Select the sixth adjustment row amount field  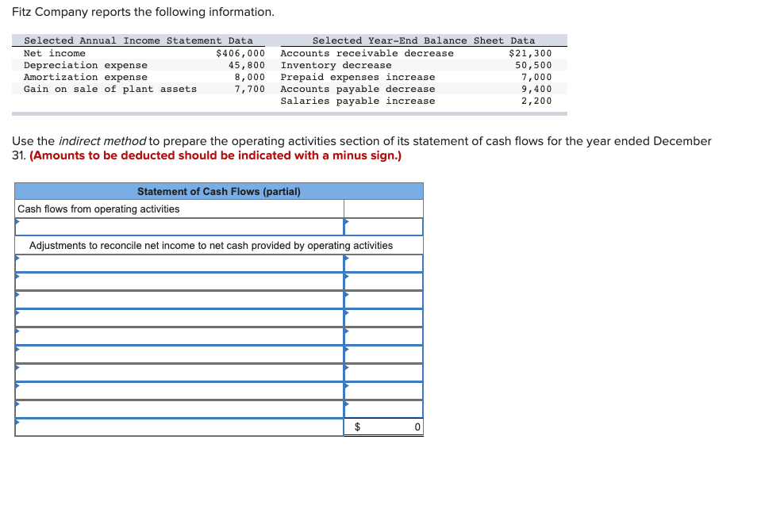383,354
